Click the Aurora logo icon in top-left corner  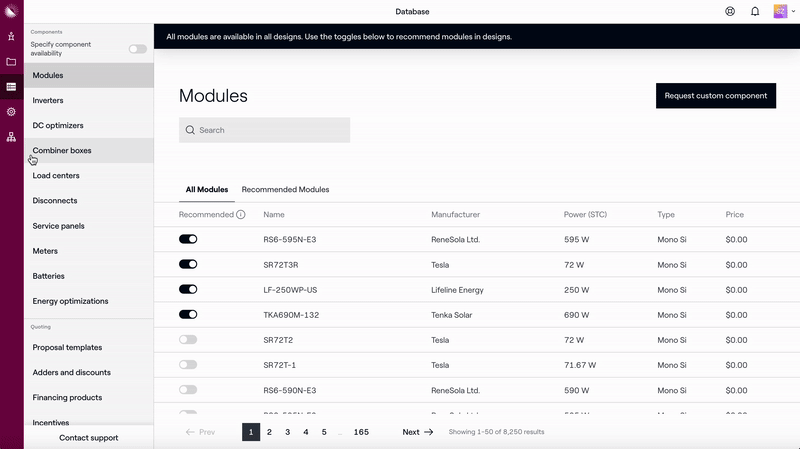point(11,11)
